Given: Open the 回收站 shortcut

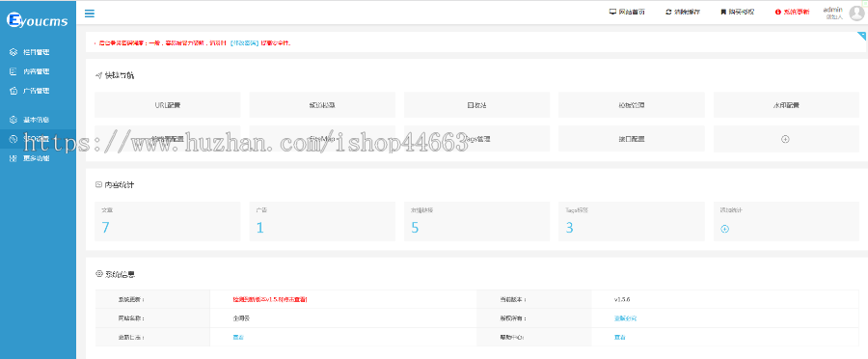Looking at the screenshot, I should click(476, 104).
